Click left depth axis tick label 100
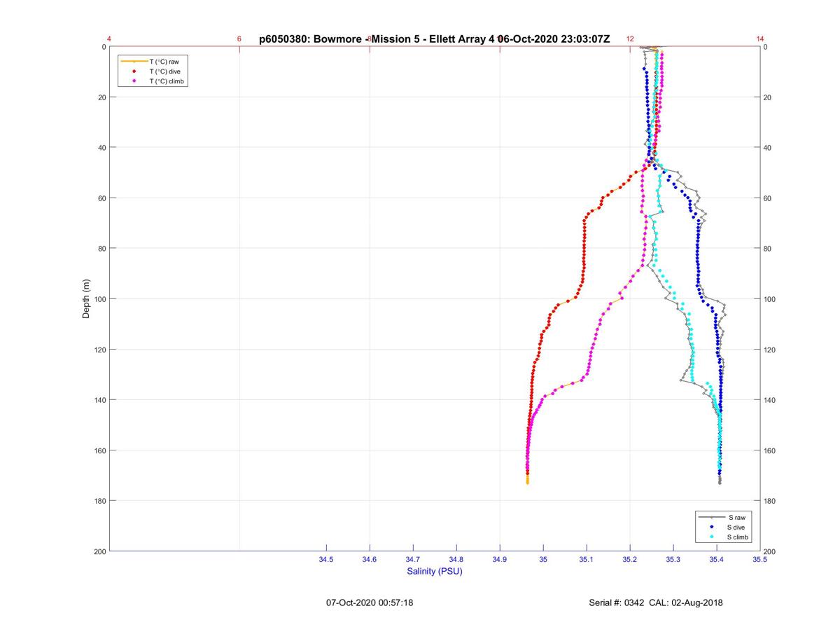840x620 pixels. [99, 299]
